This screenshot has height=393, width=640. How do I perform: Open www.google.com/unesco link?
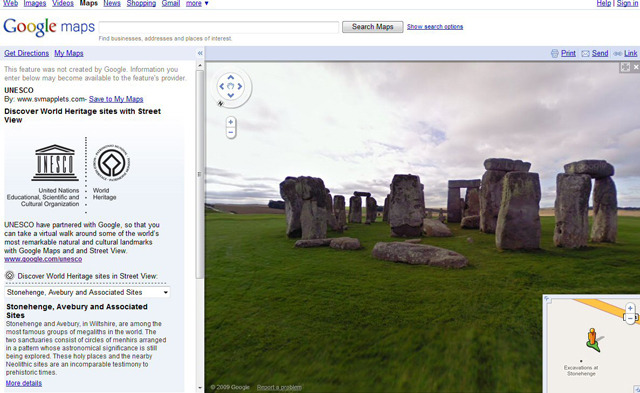click(43, 259)
